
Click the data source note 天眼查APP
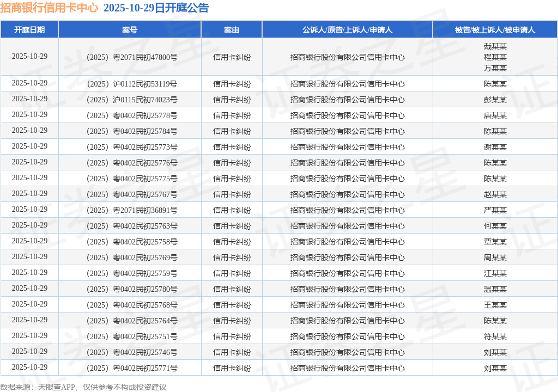click(x=56, y=387)
